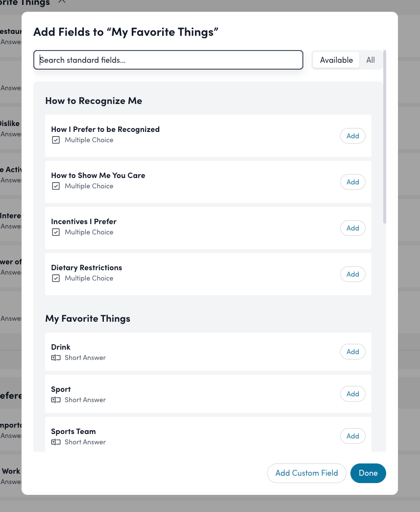Click Short Answer icon under Drink
This screenshot has width=420, height=512.
click(x=56, y=358)
